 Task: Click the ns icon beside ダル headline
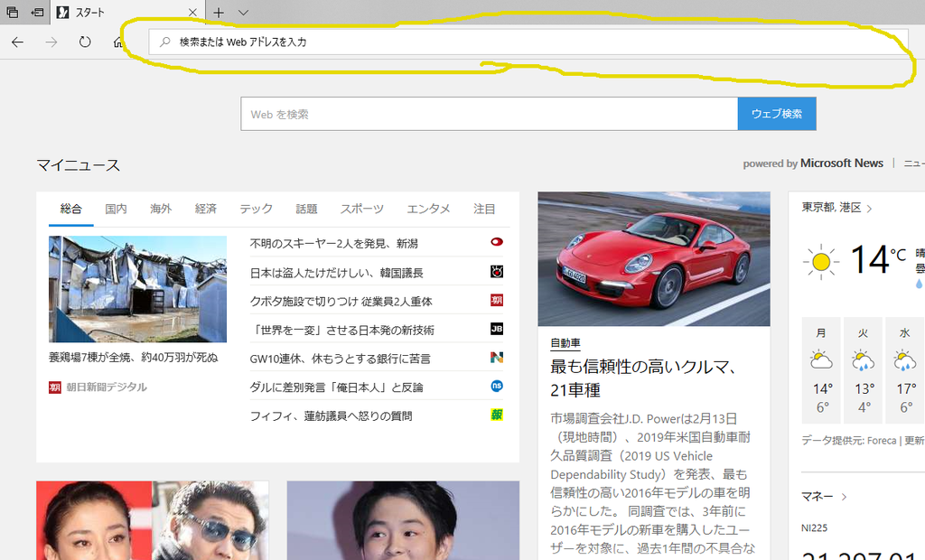[x=497, y=386]
